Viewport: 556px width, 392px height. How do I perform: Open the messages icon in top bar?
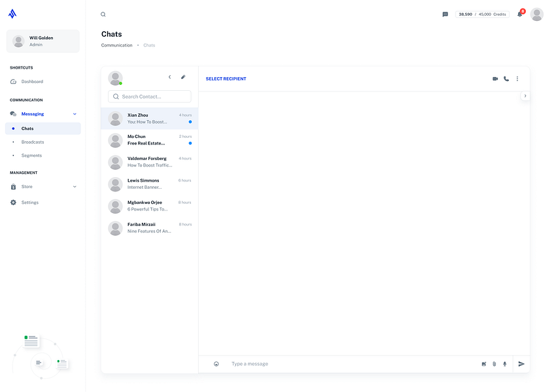point(445,14)
